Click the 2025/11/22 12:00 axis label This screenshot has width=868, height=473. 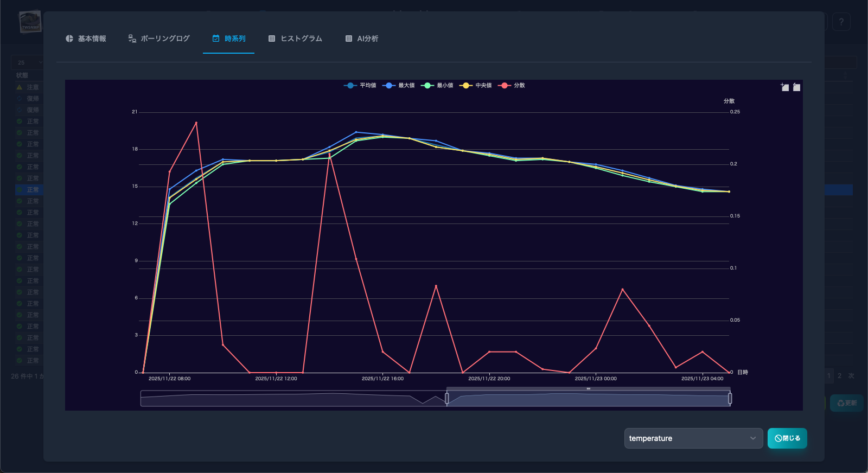[x=276, y=379]
